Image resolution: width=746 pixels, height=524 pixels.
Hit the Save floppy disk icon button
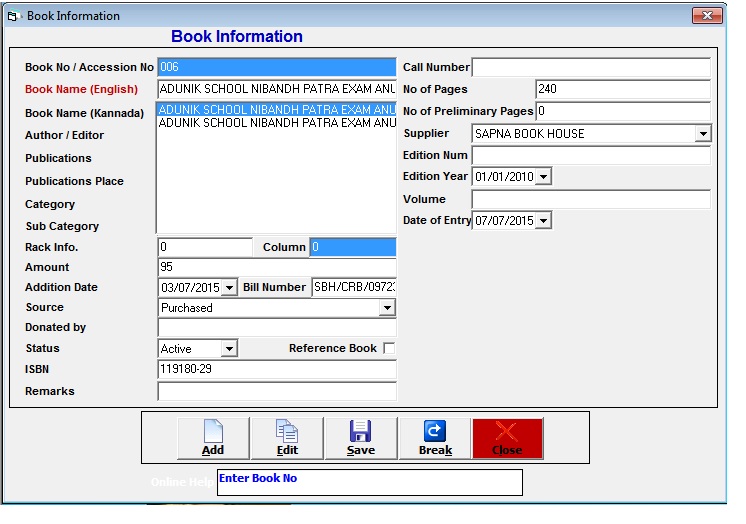point(361,438)
